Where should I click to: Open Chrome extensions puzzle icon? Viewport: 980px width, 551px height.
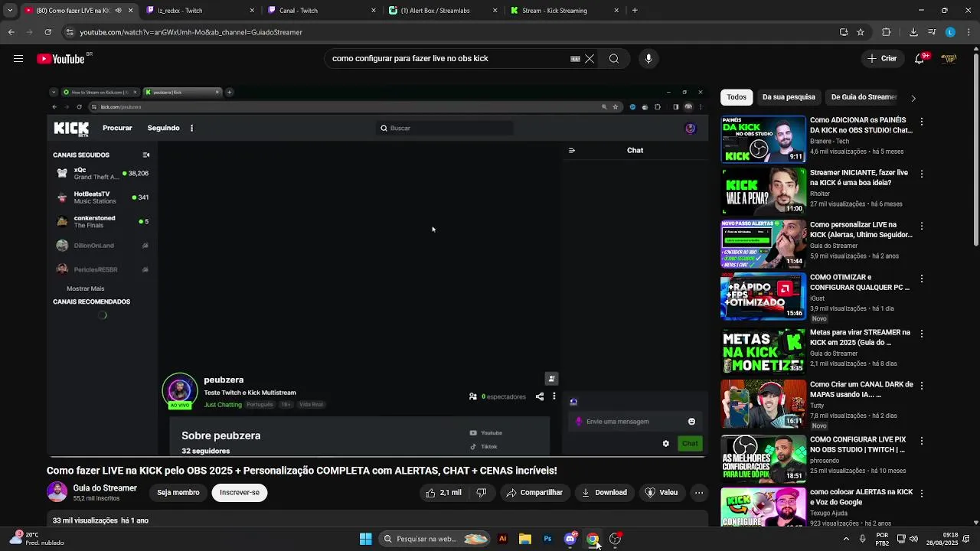pyautogui.click(x=887, y=32)
